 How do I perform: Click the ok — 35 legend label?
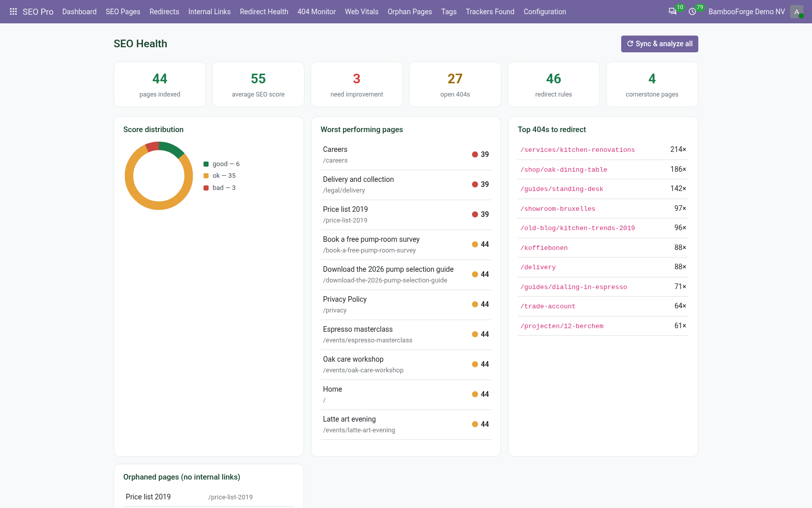224,176
